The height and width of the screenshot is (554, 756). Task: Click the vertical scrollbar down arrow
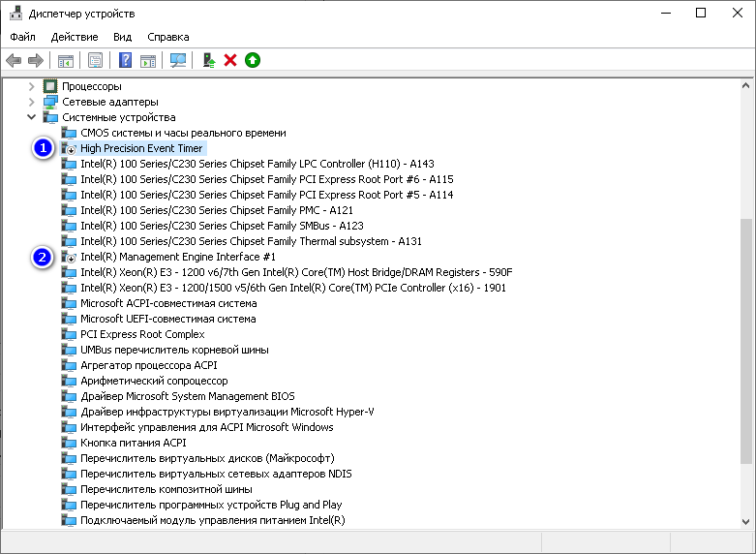coord(746,522)
